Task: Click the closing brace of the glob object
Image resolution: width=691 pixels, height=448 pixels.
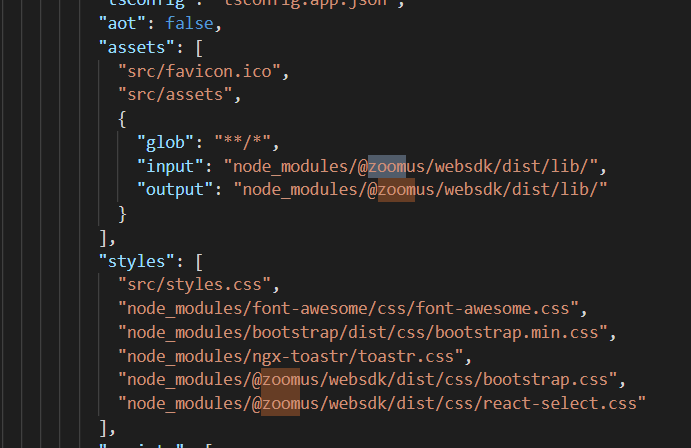Action: point(122,214)
